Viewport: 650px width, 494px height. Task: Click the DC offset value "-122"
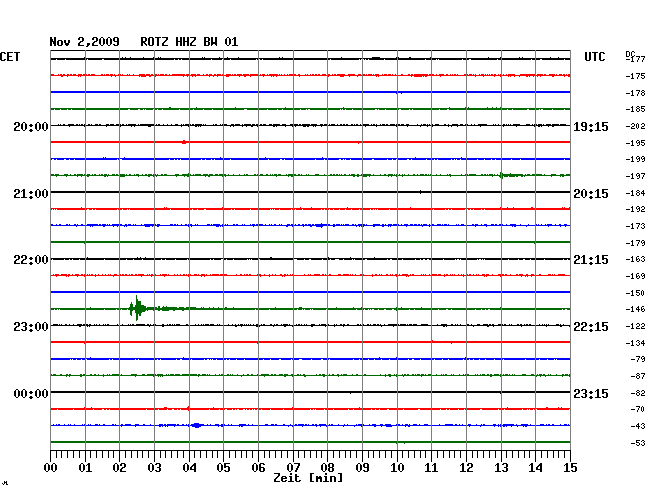[x=636, y=326]
